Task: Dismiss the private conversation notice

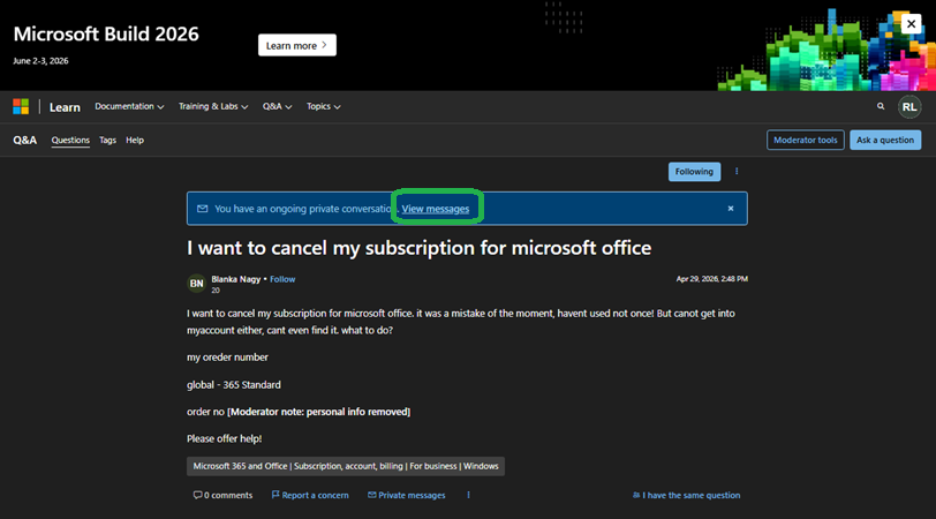Action: tap(730, 208)
